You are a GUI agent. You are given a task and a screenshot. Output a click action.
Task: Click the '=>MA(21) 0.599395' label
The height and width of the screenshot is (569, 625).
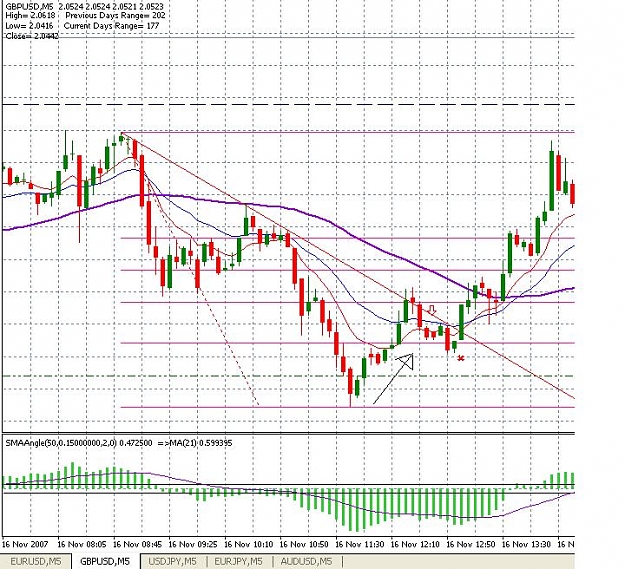[195, 443]
